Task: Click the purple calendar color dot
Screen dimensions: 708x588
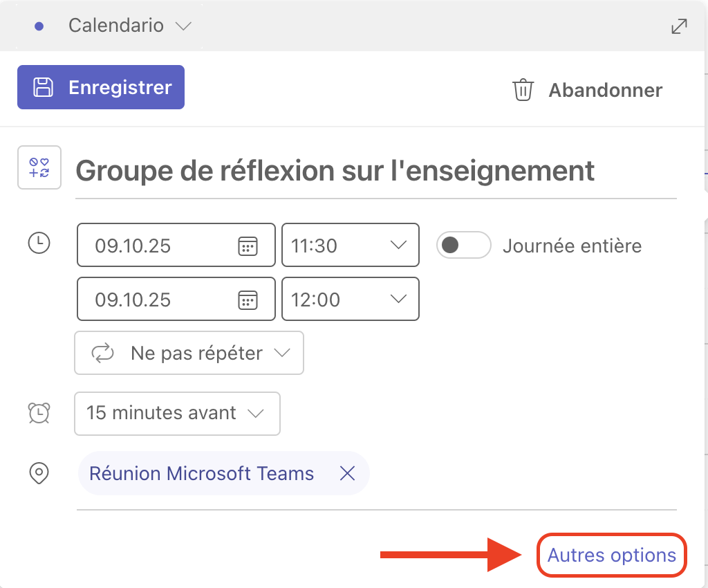Action: [x=39, y=26]
